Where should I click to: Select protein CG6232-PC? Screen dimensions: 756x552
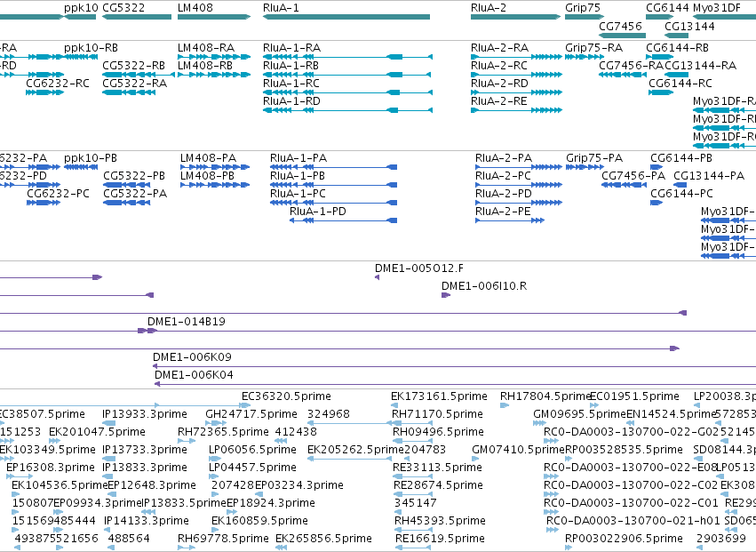pyautogui.click(x=59, y=194)
